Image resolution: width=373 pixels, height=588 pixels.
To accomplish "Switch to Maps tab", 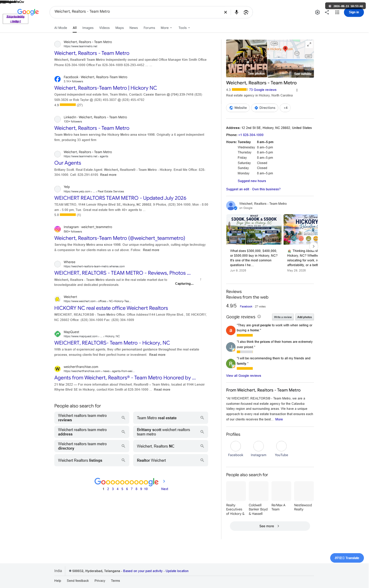I will pyautogui.click(x=120, y=28).
